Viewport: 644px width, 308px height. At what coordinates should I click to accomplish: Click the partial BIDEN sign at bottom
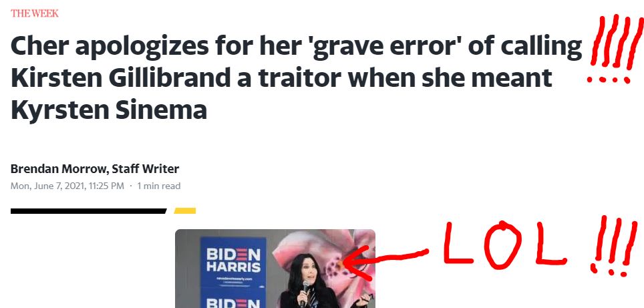click(233, 299)
